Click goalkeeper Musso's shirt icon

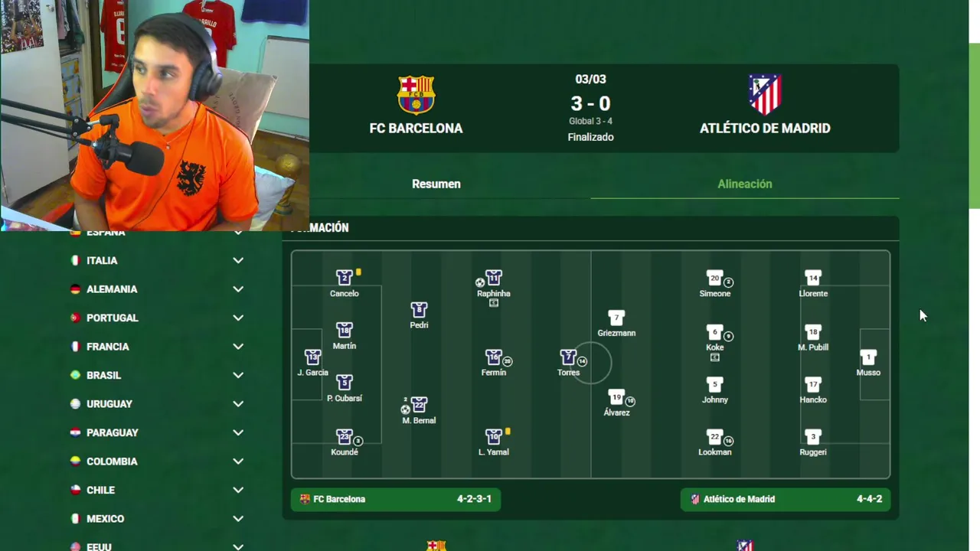tap(868, 357)
